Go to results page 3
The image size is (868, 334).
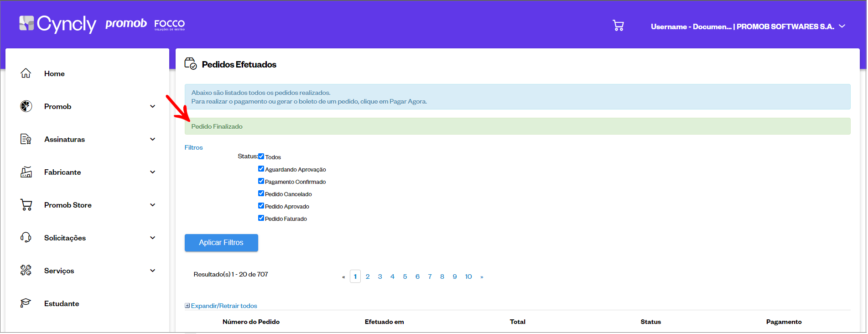pyautogui.click(x=380, y=277)
